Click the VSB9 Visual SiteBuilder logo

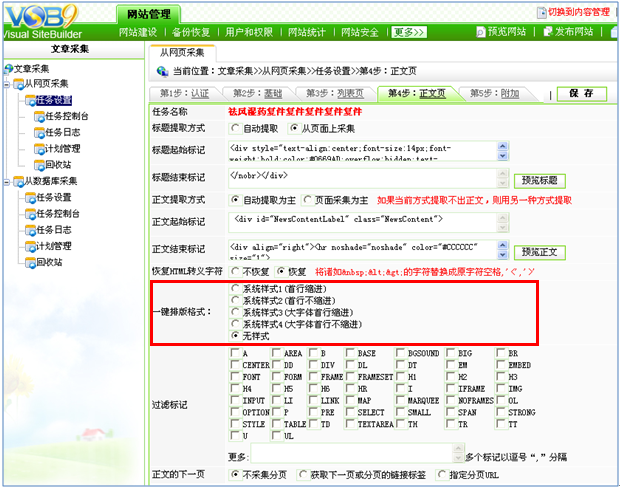(x=42, y=22)
